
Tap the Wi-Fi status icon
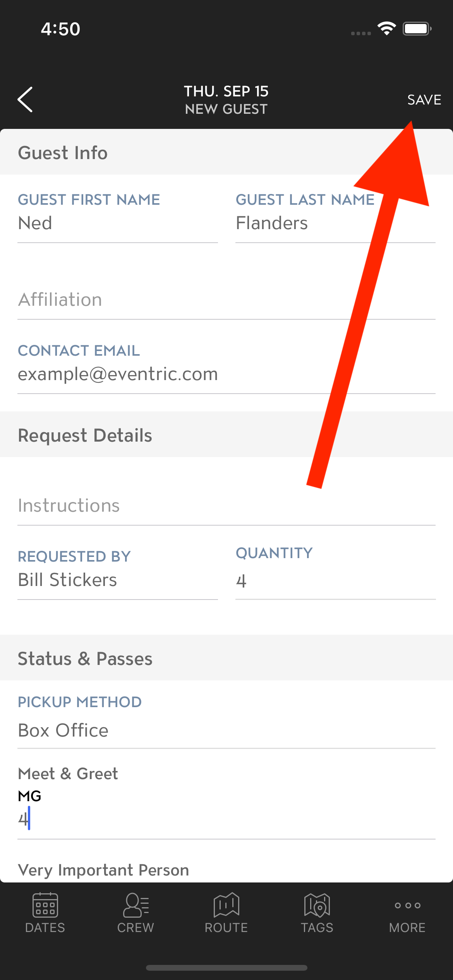coord(386,29)
